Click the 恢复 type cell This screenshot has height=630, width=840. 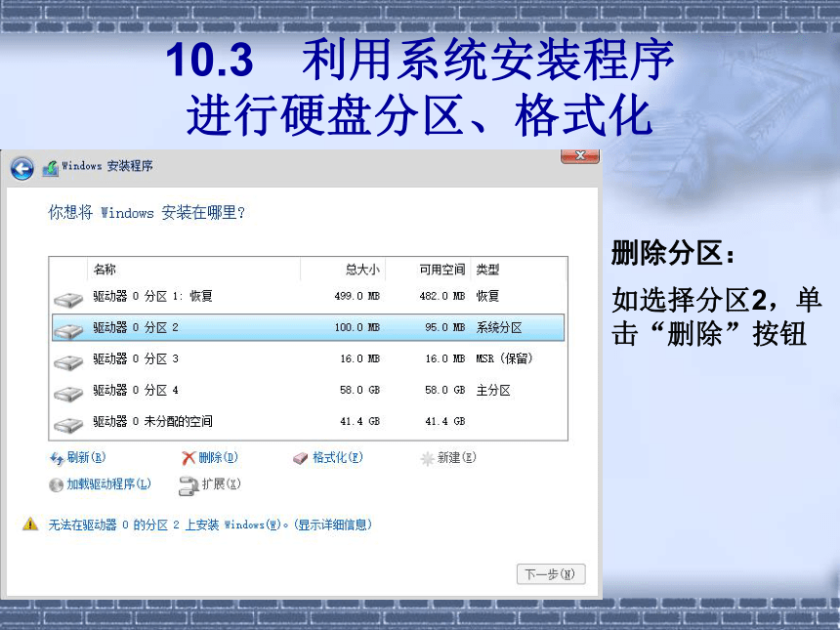[x=487, y=296]
